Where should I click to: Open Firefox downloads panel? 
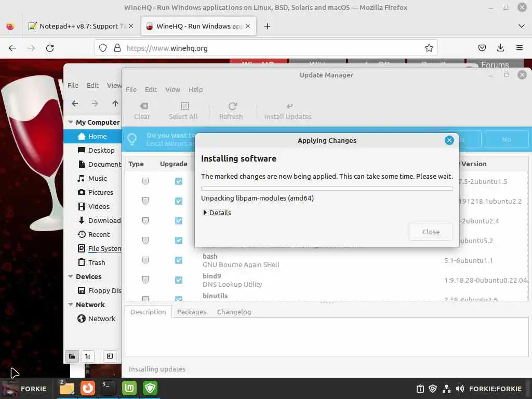click(500, 48)
